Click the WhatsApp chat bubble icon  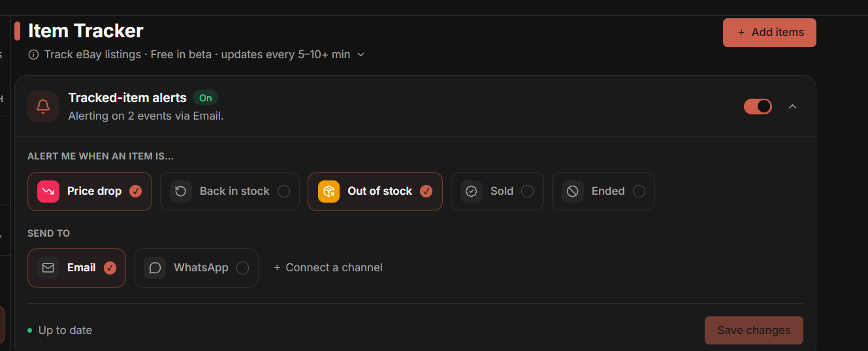pyautogui.click(x=155, y=268)
